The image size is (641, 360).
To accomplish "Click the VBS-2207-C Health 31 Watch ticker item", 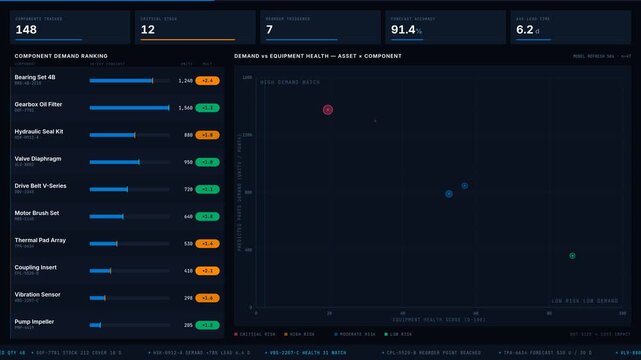I will [305, 353].
